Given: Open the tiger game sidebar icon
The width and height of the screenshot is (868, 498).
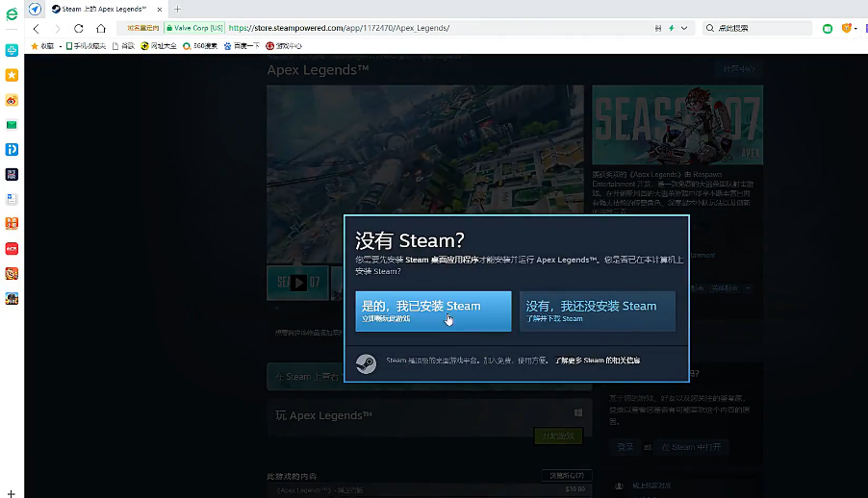Looking at the screenshot, I should tap(12, 273).
